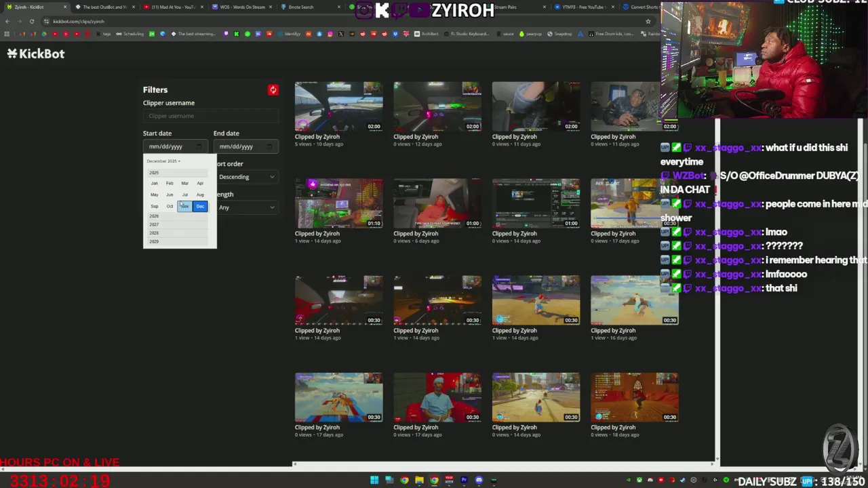The width and height of the screenshot is (868, 488).
Task: Open the Snapdrop bookmark
Action: click(x=560, y=34)
